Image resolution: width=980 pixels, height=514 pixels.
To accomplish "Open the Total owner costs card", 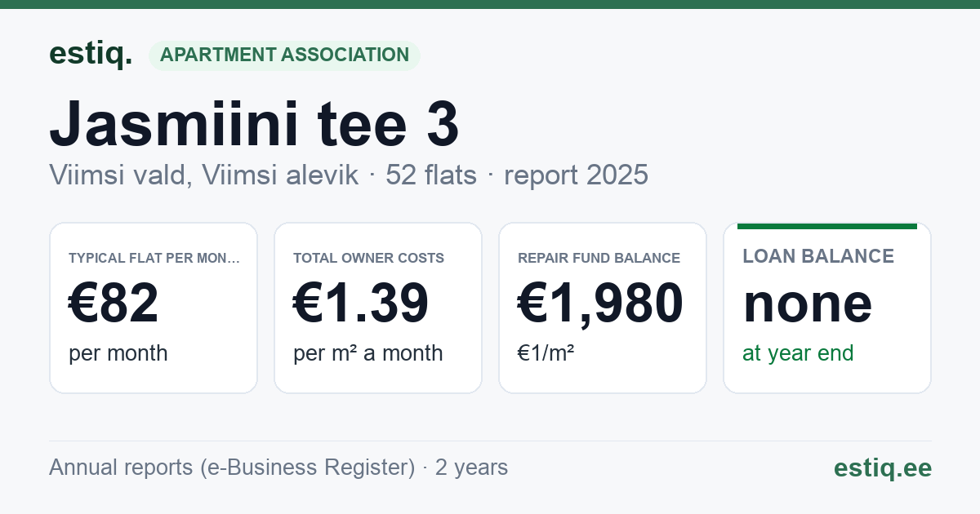I will [378, 308].
